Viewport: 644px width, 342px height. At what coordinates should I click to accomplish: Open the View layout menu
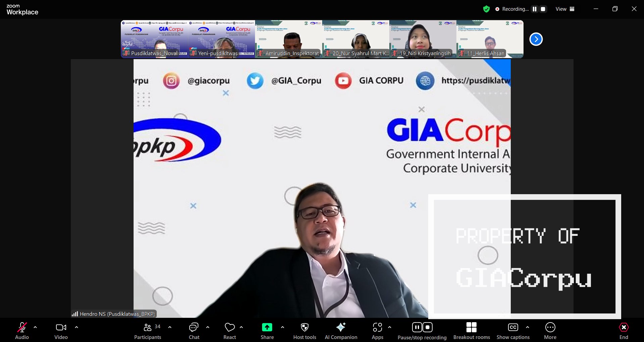click(x=565, y=9)
